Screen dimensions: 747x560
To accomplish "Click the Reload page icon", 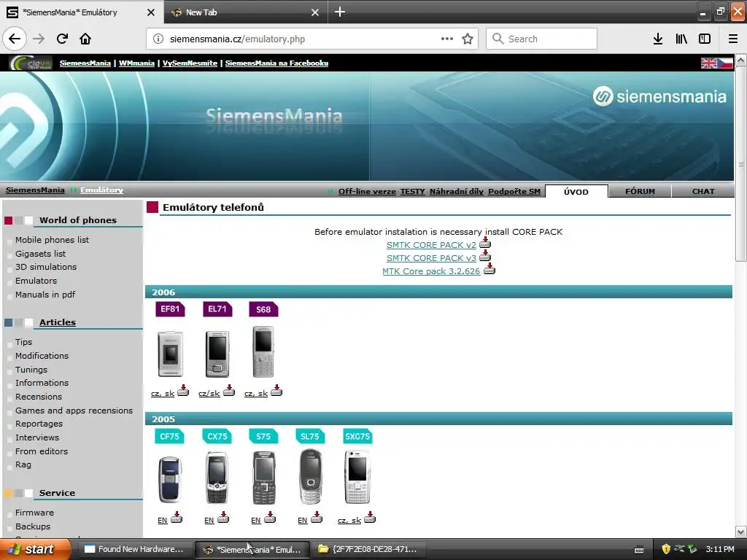I will click(62, 39).
